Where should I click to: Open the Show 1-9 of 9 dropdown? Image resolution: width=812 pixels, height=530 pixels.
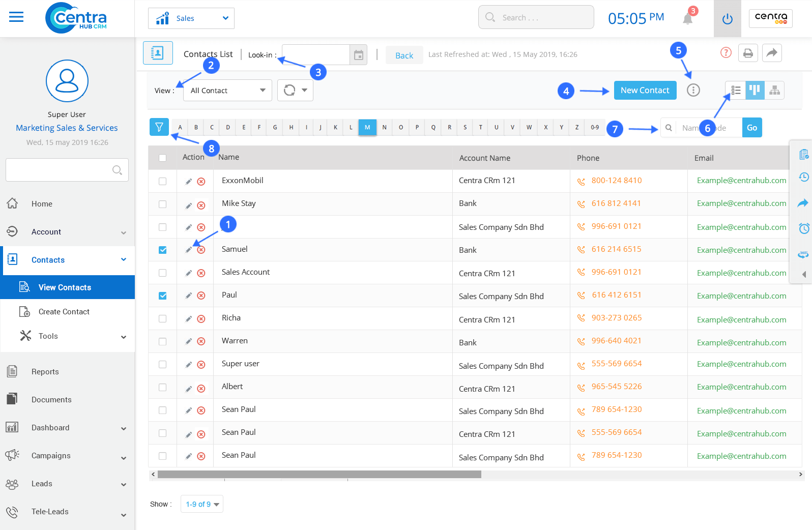click(202, 504)
